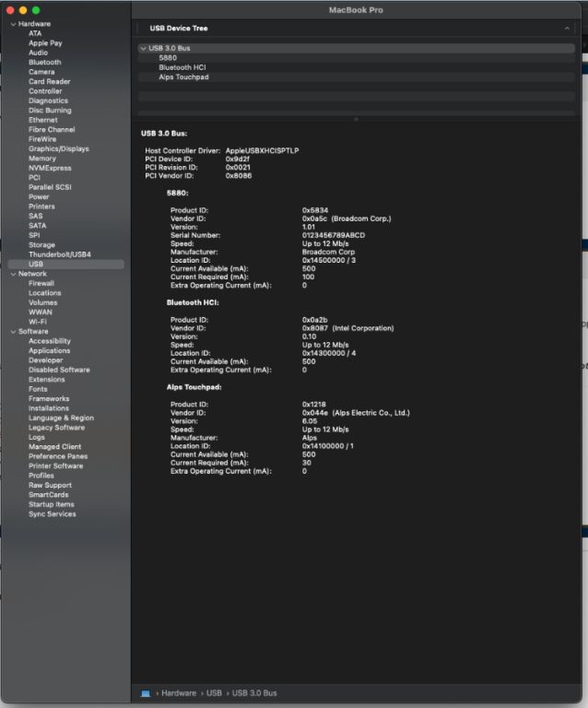Collapse the USB 3.0 Bus tree node

click(143, 48)
